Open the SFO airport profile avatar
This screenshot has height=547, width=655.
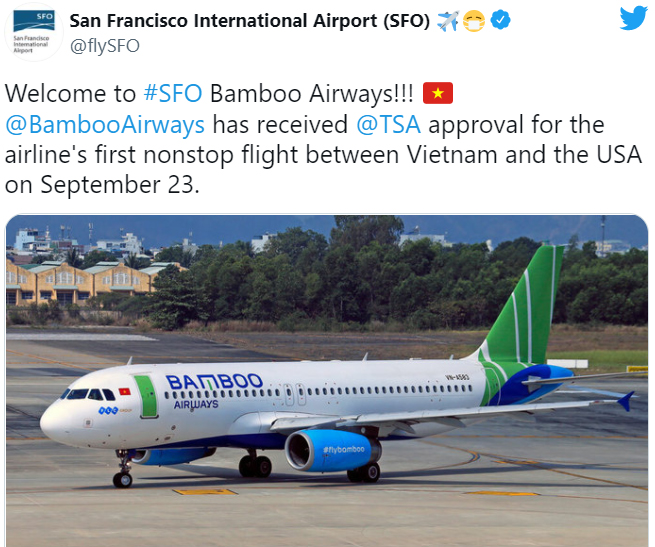click(x=34, y=32)
